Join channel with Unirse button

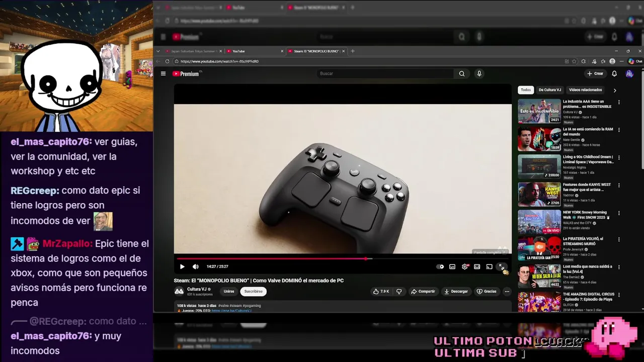229,291
